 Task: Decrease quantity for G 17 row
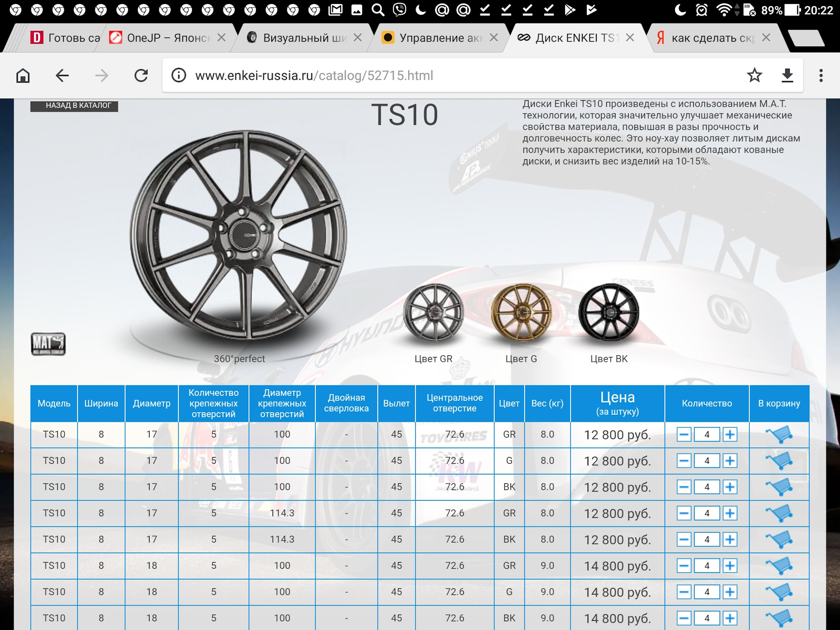tap(684, 461)
